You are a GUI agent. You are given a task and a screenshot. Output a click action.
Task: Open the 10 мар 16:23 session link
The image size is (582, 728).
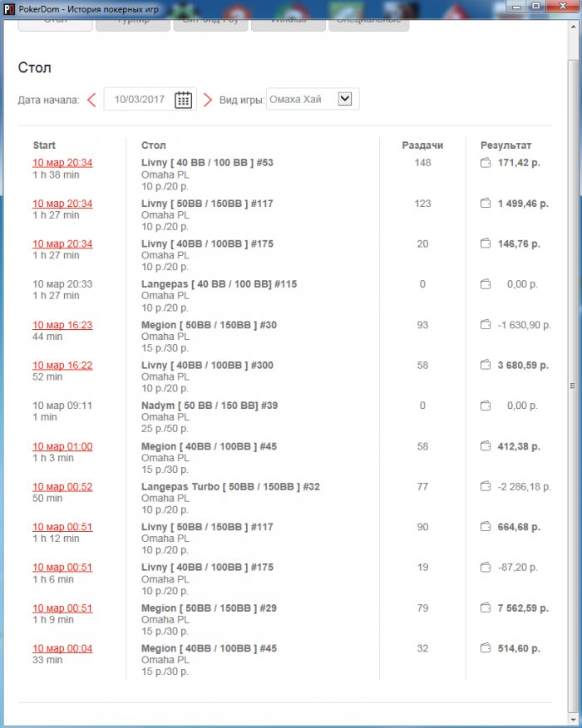click(x=62, y=325)
